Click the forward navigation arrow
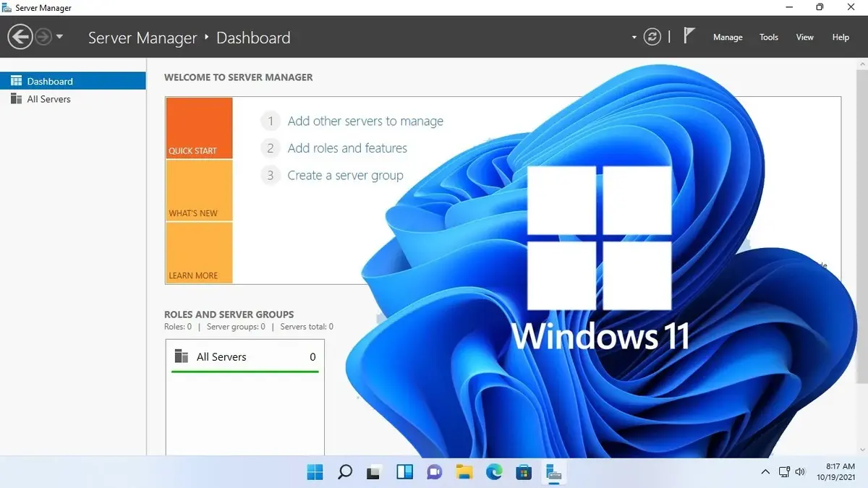This screenshot has width=868, height=488. [43, 37]
